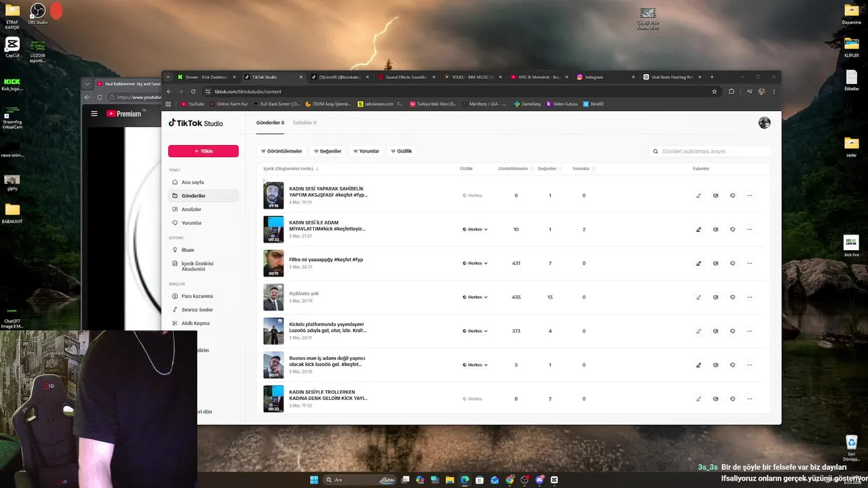Expand the Yorumlar filter dropdown

tap(366, 151)
